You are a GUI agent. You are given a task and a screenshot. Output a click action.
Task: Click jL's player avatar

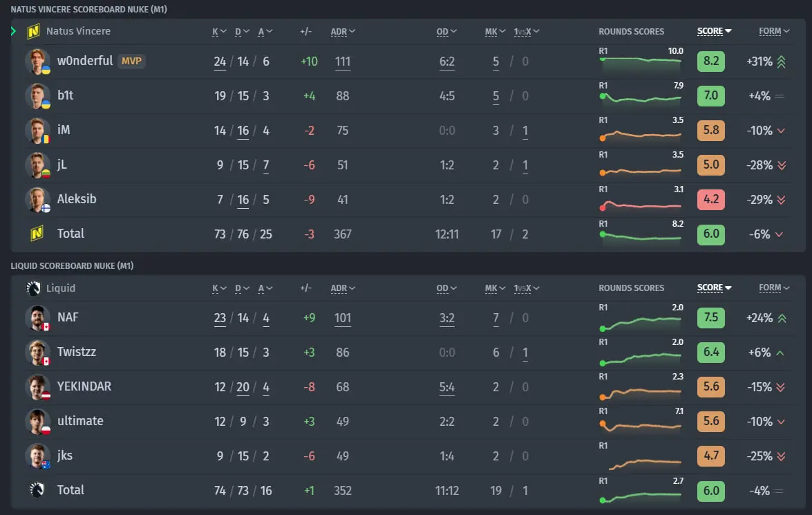tap(38, 165)
